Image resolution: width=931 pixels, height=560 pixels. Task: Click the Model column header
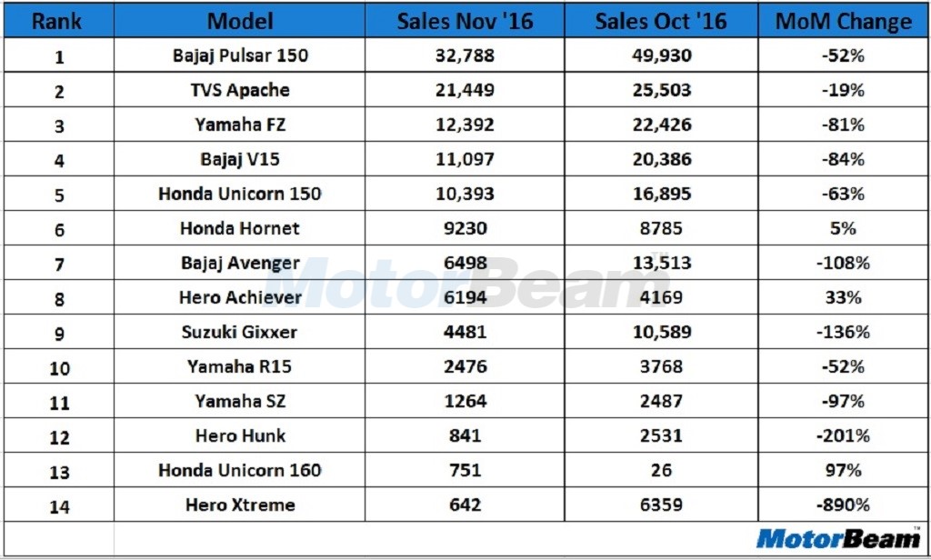point(239,21)
